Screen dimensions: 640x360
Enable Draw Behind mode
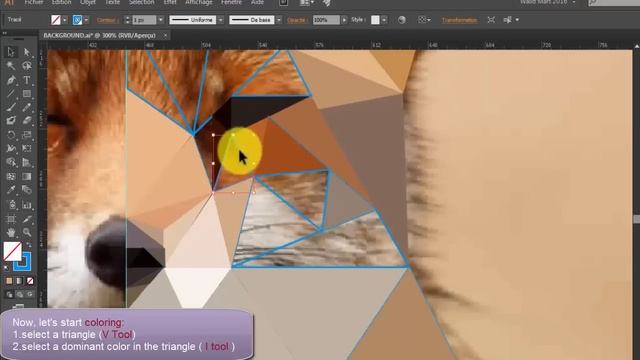click(20, 294)
